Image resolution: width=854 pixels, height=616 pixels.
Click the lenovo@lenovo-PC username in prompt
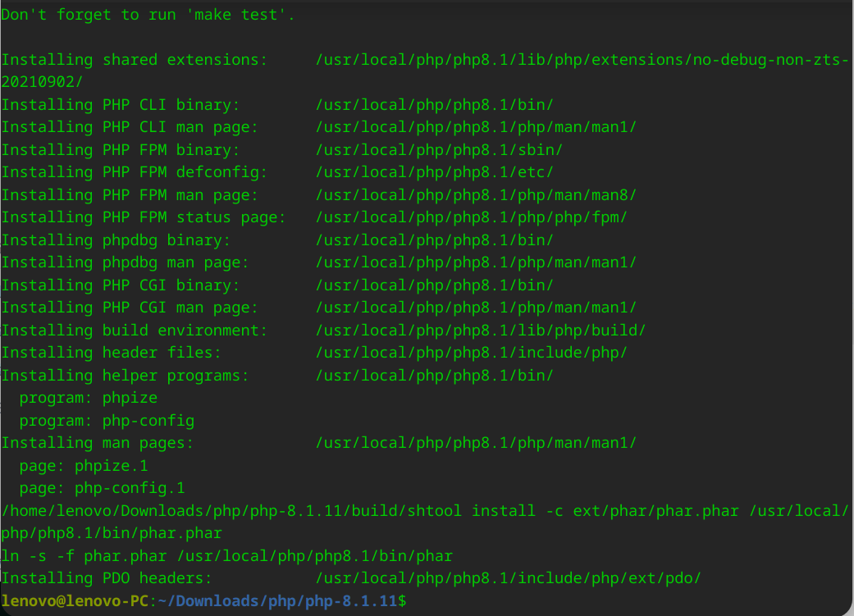75,600
